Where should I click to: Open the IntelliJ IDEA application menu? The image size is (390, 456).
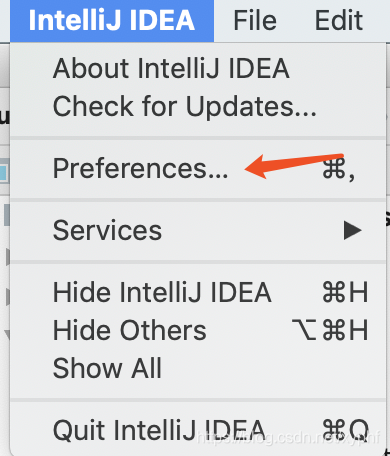point(112,21)
